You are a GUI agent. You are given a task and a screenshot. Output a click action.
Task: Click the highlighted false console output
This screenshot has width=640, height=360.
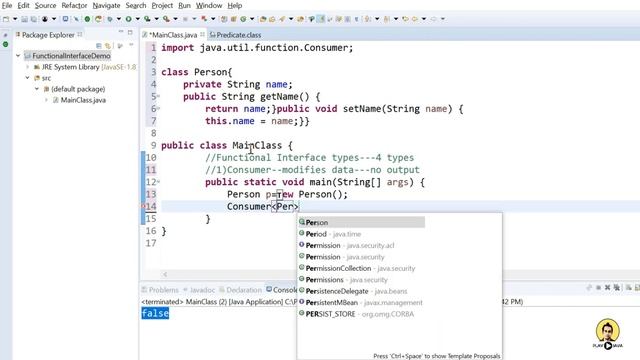coord(155,313)
